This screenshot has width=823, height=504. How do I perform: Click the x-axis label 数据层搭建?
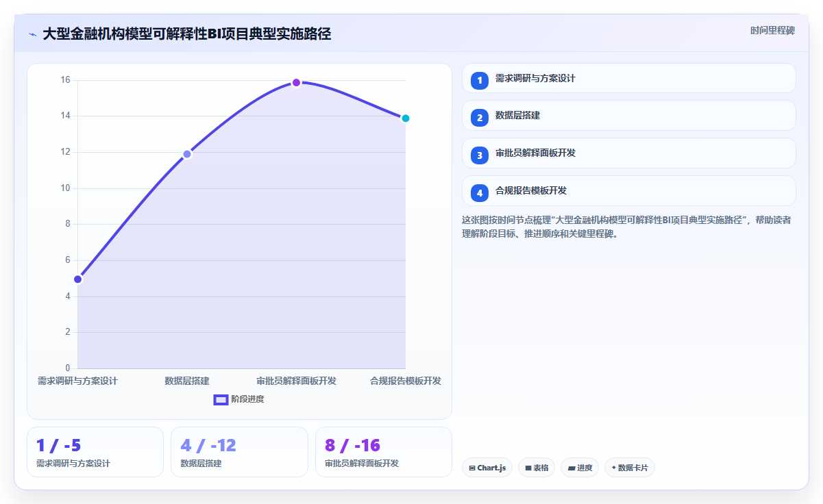coord(187,381)
